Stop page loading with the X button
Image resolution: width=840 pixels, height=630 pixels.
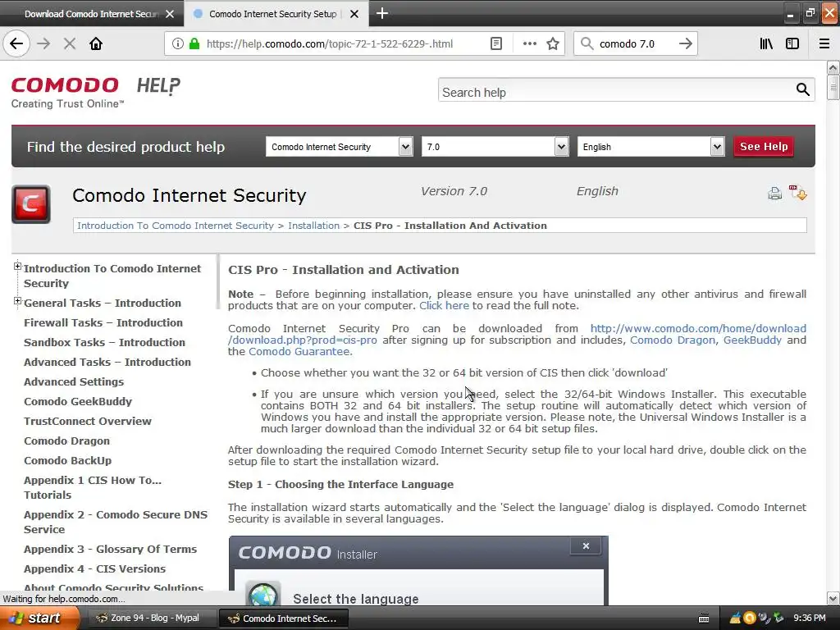point(70,43)
